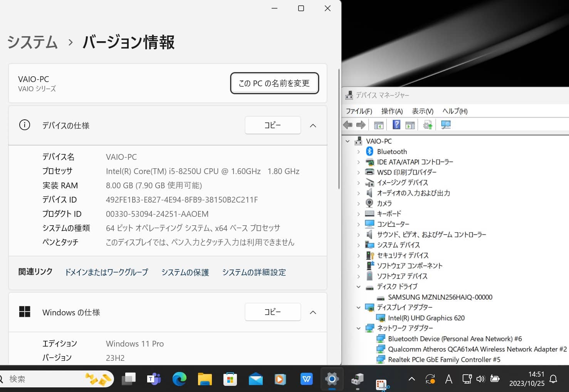
Task: Click the volume speaker icon in tray
Action: coord(480,379)
